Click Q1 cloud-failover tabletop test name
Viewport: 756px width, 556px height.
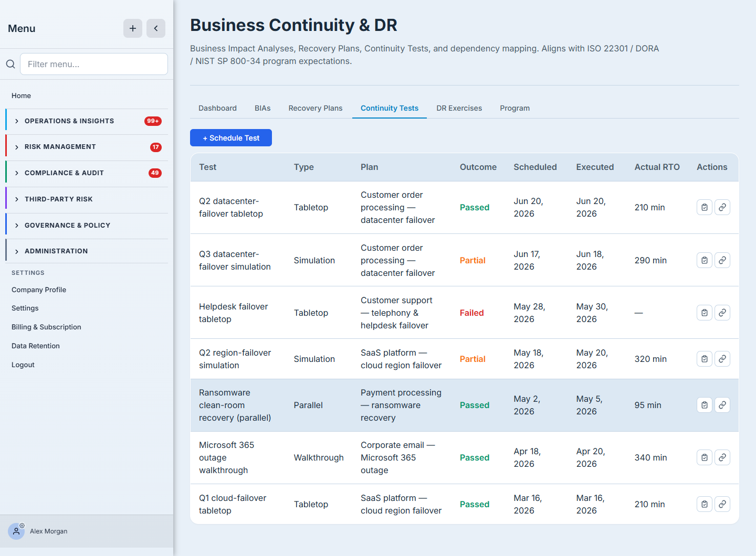click(x=233, y=504)
